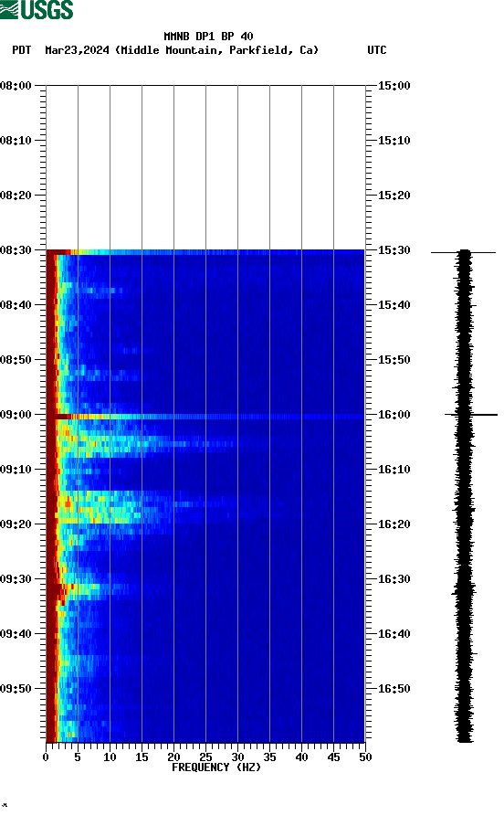The width and height of the screenshot is (504, 815).
Task: Click '(Middle Mountain, Parkfield, Ca)' location text
Action: click(216, 50)
